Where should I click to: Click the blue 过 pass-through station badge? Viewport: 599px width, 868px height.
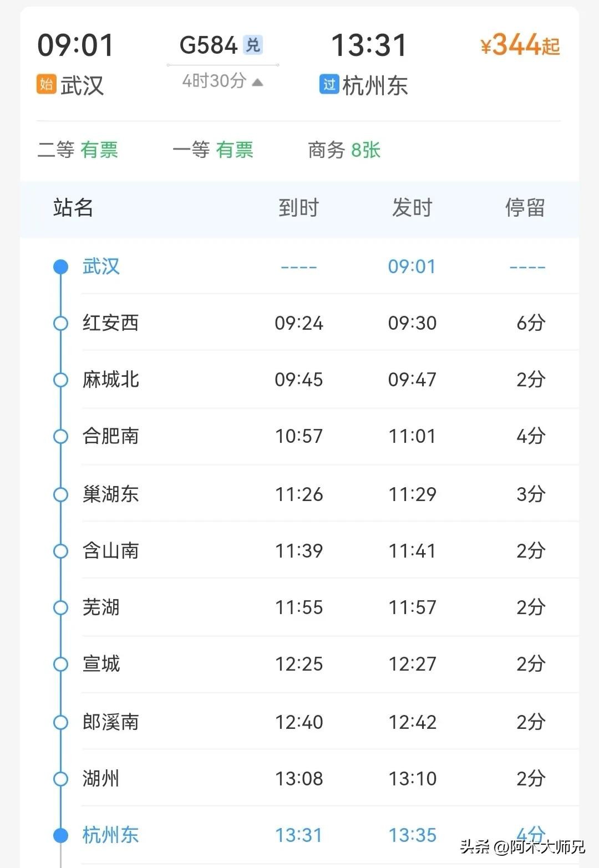(x=329, y=84)
